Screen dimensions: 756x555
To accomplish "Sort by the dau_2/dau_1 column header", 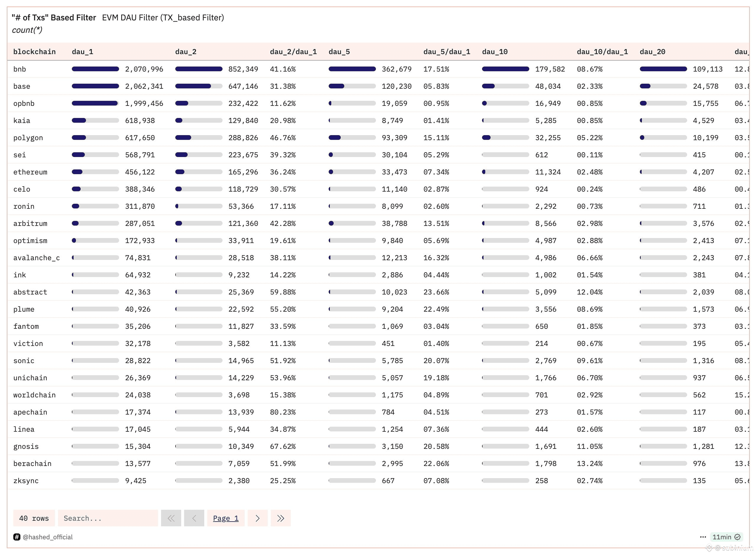I will click(x=293, y=52).
